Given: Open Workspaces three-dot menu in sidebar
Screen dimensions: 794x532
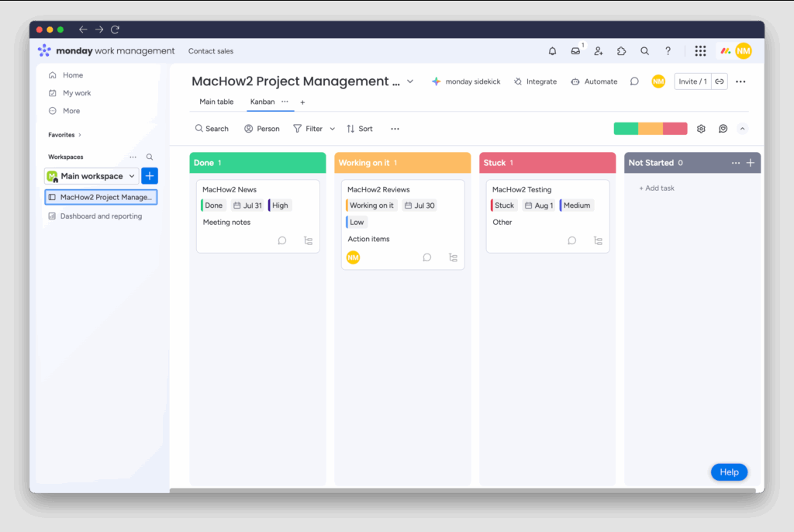Looking at the screenshot, I should (x=133, y=157).
